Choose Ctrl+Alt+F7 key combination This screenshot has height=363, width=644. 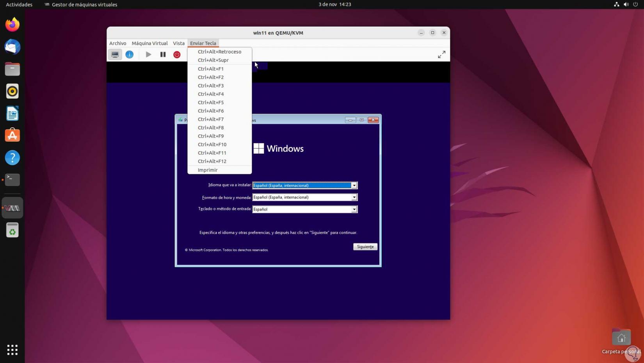click(x=211, y=119)
